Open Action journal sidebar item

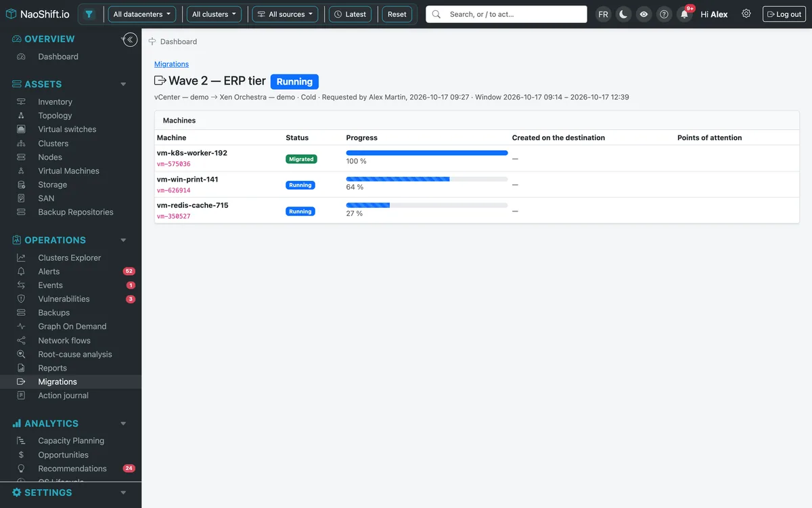(63, 396)
